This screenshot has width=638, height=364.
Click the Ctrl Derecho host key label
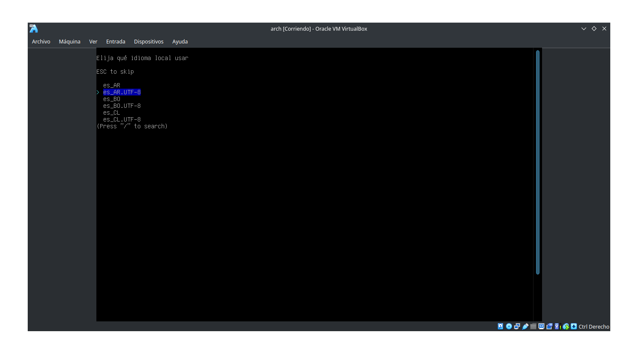[x=594, y=326]
